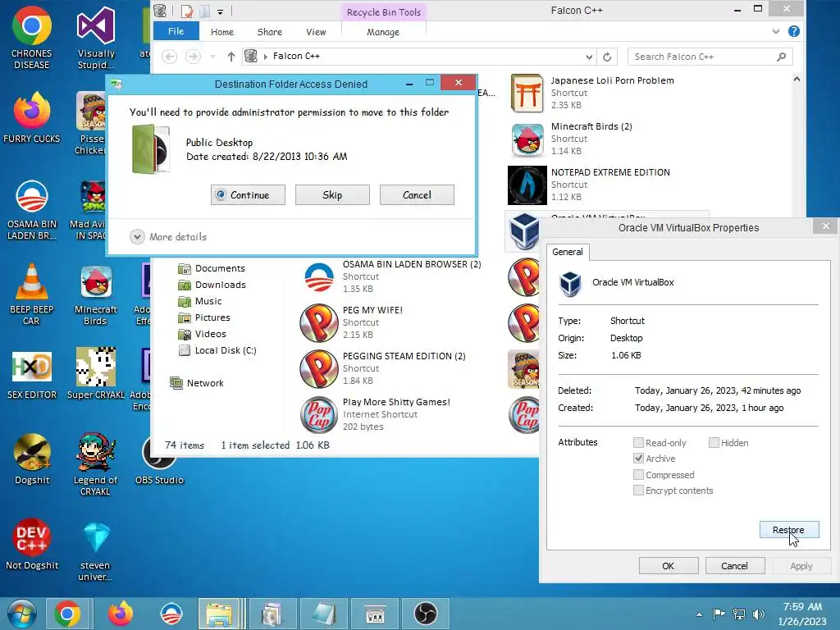Switch to the Share ribbon tab
The width and height of the screenshot is (840, 630).
(269, 32)
